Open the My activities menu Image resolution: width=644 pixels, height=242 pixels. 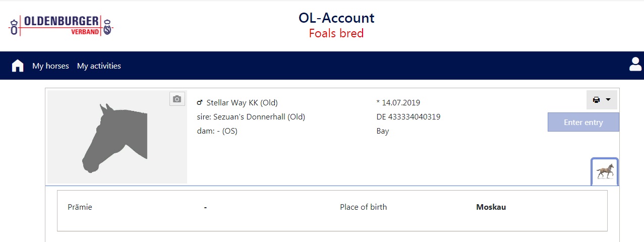(x=99, y=66)
